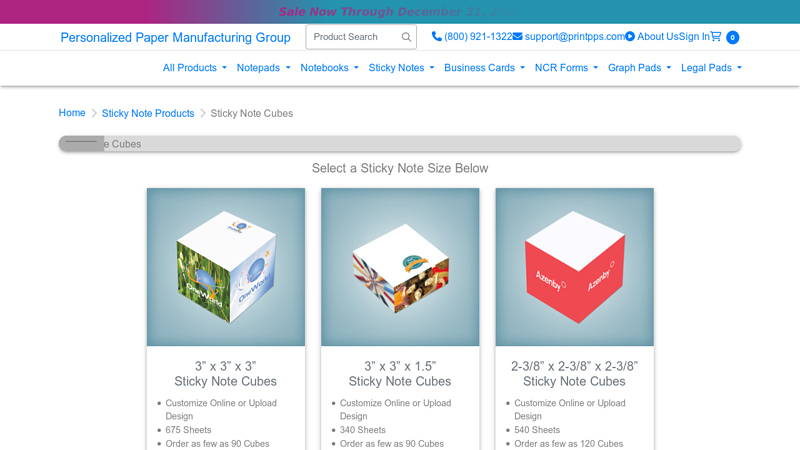
Task: Expand the Business Cards menu
Action: [484, 68]
